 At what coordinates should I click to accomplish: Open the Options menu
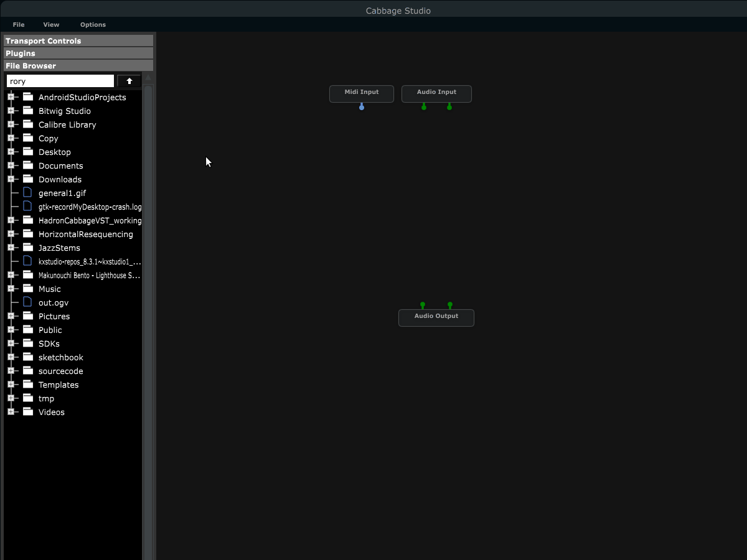pos(93,25)
